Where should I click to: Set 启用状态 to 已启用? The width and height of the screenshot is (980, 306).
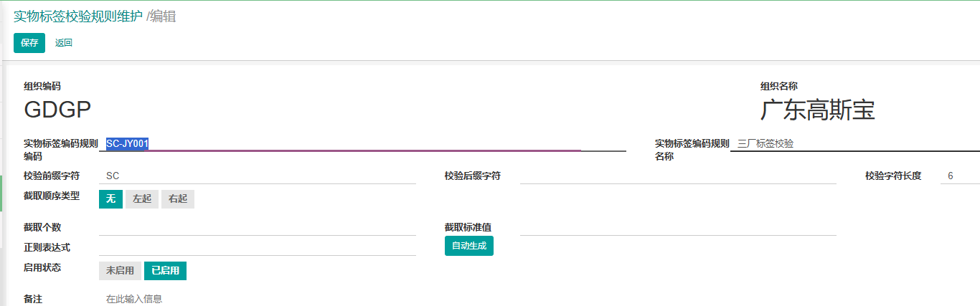click(165, 271)
